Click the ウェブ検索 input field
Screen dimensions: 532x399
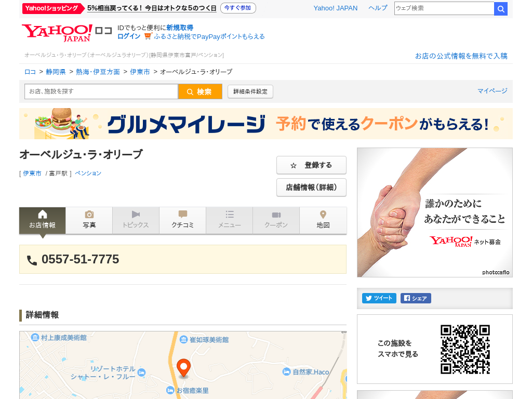point(444,8)
